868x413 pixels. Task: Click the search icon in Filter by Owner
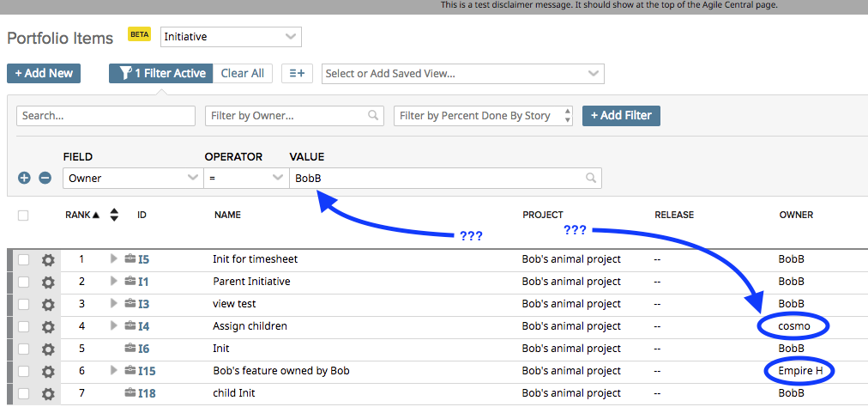coord(373,115)
